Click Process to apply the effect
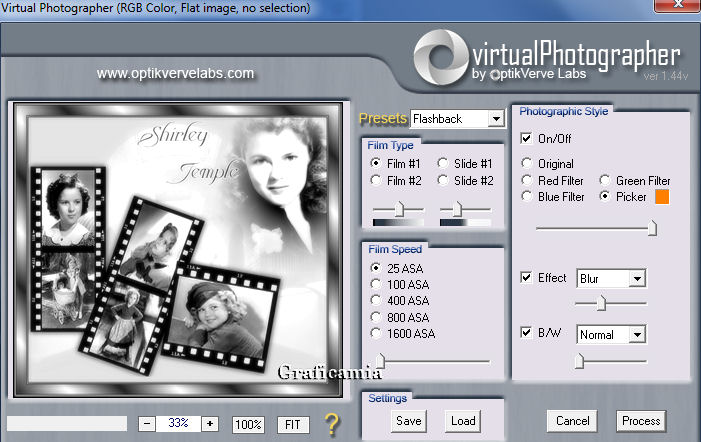 [x=641, y=421]
